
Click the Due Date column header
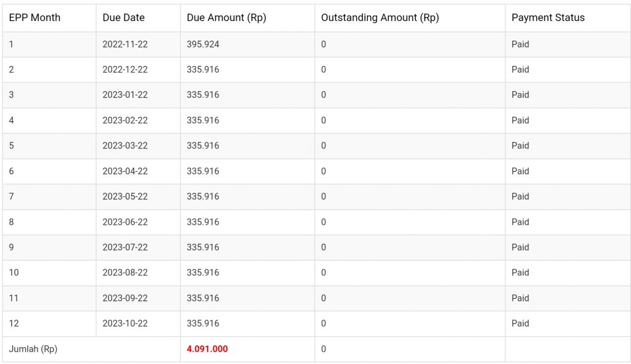pos(124,18)
